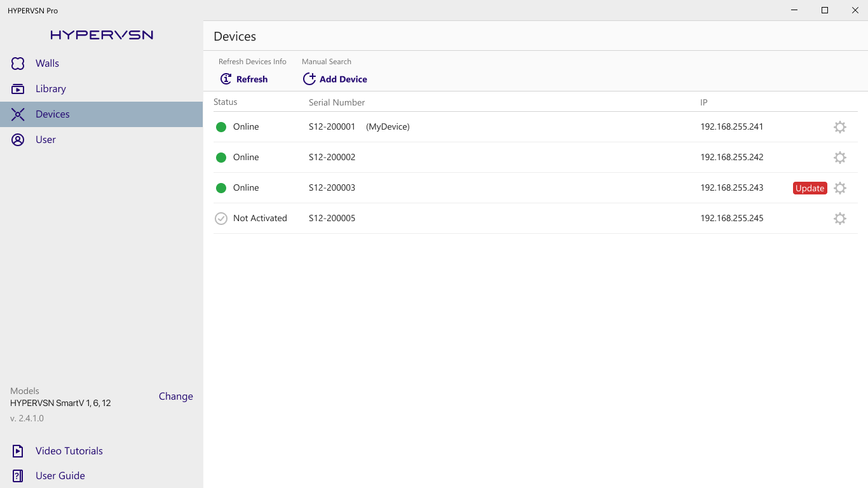Select the S12-200002 serial number row
This screenshot has height=488, width=868.
(x=332, y=158)
